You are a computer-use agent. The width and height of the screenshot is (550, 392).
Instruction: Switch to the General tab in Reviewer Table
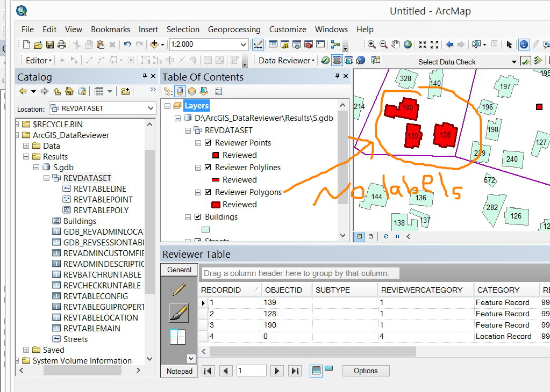(179, 270)
